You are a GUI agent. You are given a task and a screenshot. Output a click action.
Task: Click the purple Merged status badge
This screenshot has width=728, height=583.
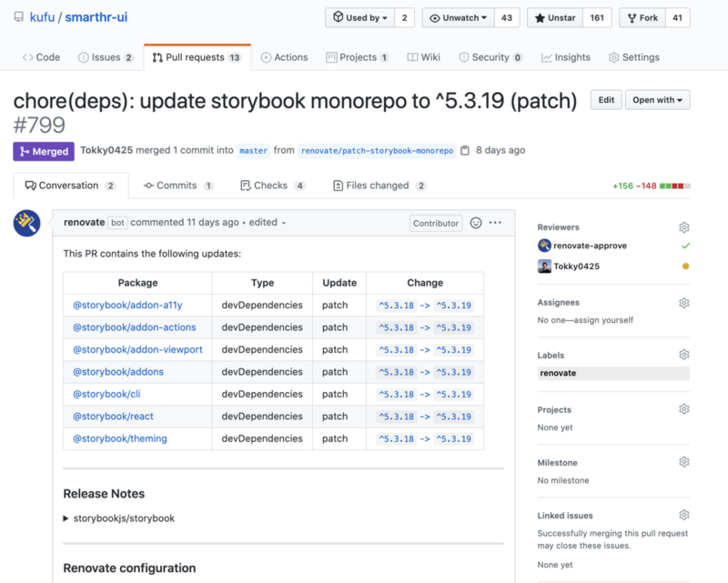pos(44,151)
